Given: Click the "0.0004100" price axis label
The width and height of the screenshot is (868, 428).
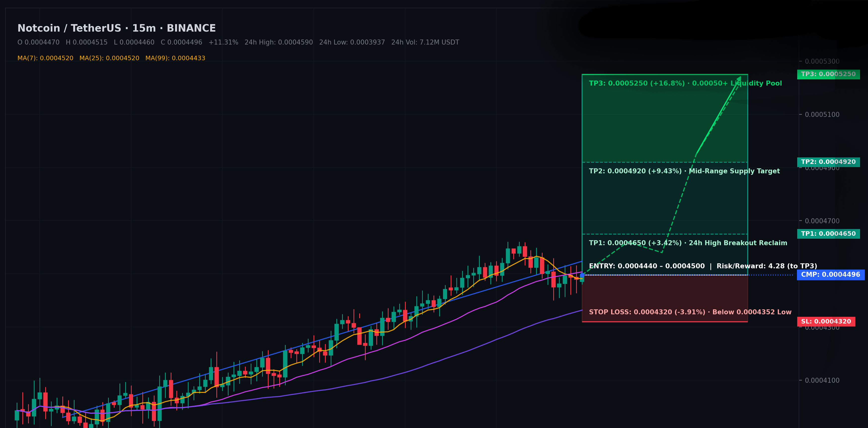Looking at the screenshot, I should pos(822,380).
